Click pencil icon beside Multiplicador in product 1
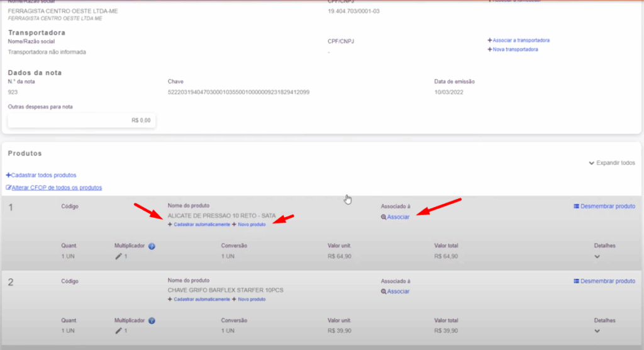Viewport: 644px width, 350px height. coord(118,257)
